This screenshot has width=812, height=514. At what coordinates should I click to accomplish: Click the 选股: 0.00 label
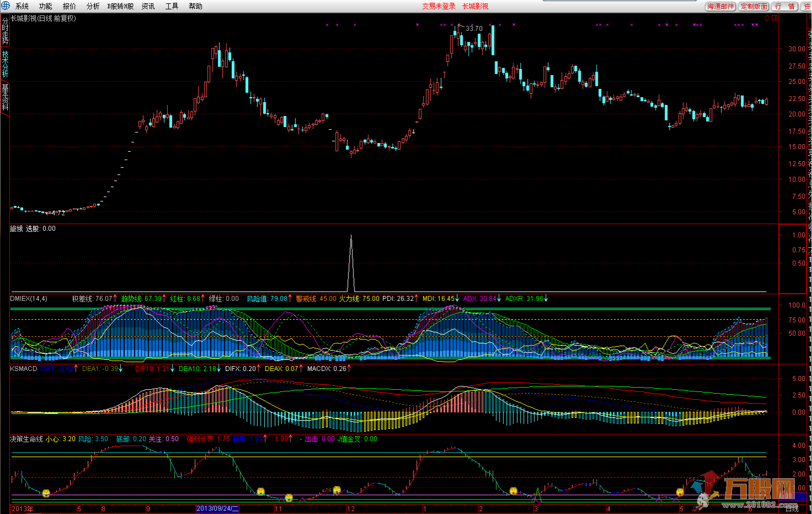click(40, 229)
